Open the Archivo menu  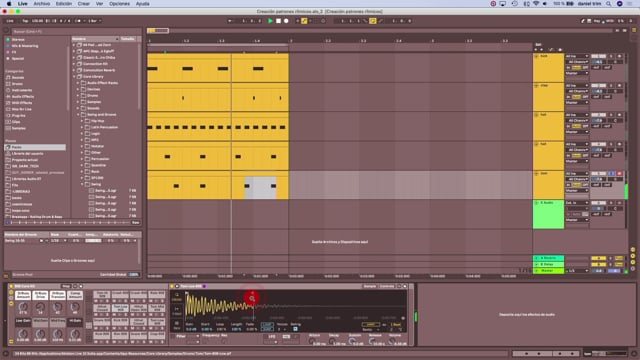coord(42,4)
